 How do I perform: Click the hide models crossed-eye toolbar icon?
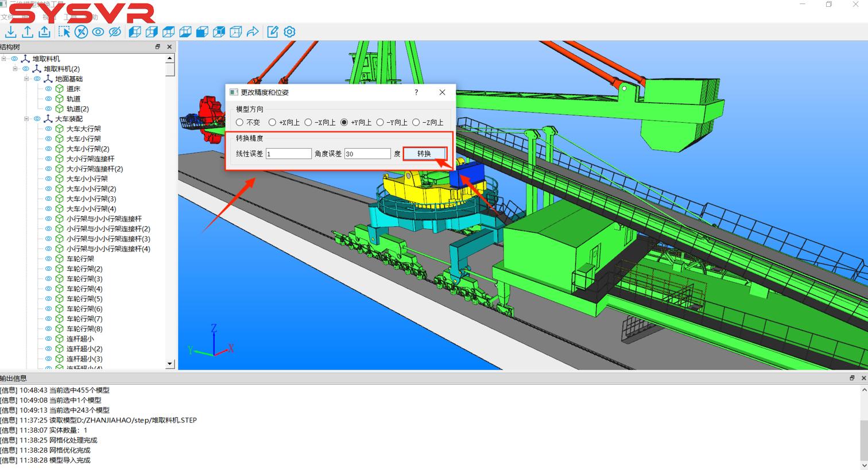pos(115,32)
